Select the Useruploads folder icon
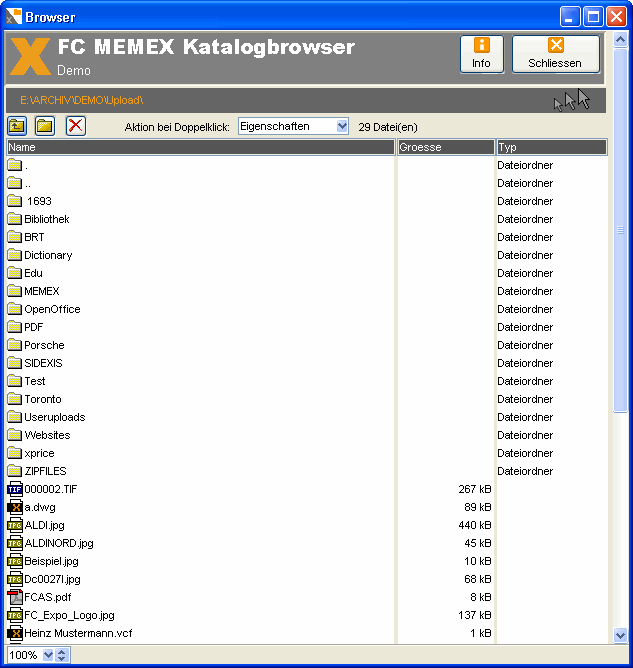The image size is (633, 668). pyautogui.click(x=14, y=417)
